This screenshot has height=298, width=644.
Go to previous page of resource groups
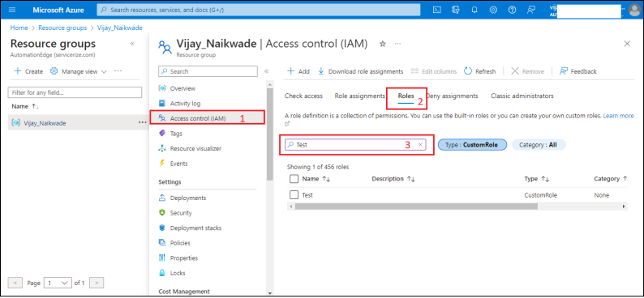[x=15, y=283]
